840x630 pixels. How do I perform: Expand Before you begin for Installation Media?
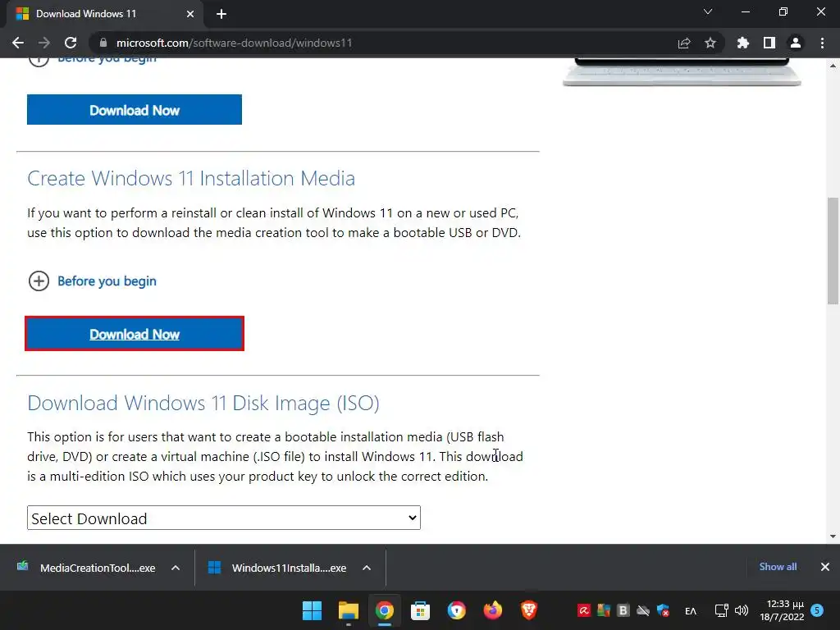point(92,281)
